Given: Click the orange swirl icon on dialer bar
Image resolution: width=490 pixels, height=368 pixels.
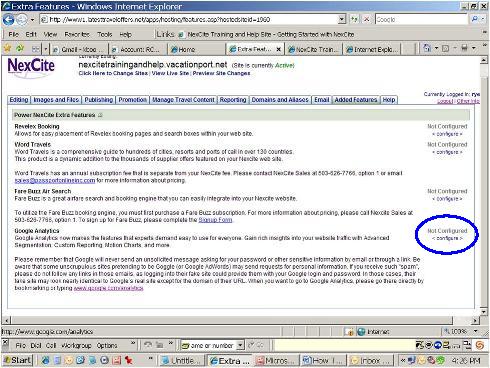Looking at the screenshot, I should [479, 345].
